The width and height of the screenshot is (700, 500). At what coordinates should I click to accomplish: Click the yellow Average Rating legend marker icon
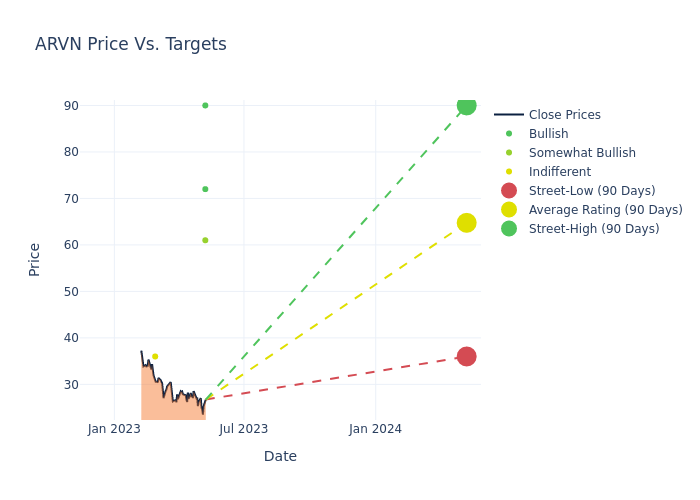pos(509,210)
